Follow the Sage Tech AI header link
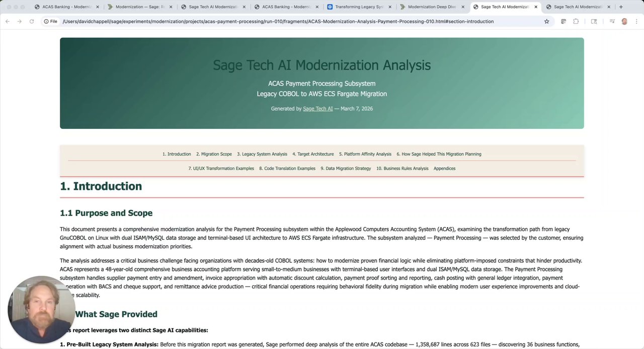The image size is (644, 349). (317, 109)
